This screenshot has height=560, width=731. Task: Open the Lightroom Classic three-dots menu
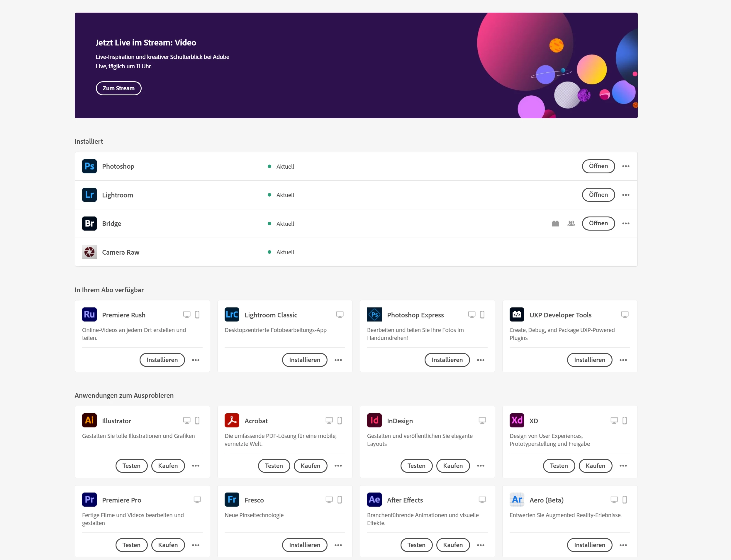click(x=338, y=360)
